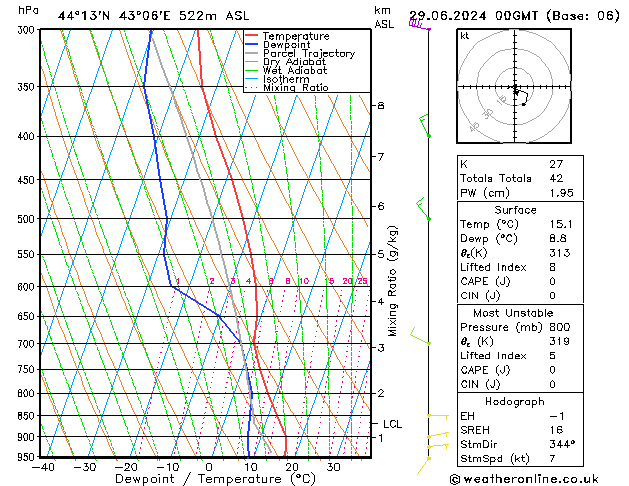Image resolution: width=629 pixels, height=486 pixels.
Task: Click the yellow wind barb beside 850 hPa
Action: tap(437, 416)
